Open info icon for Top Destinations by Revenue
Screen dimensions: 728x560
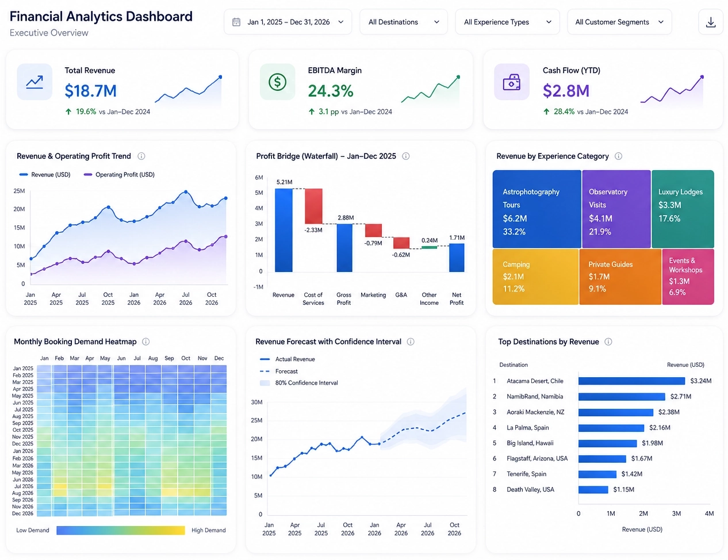point(608,342)
